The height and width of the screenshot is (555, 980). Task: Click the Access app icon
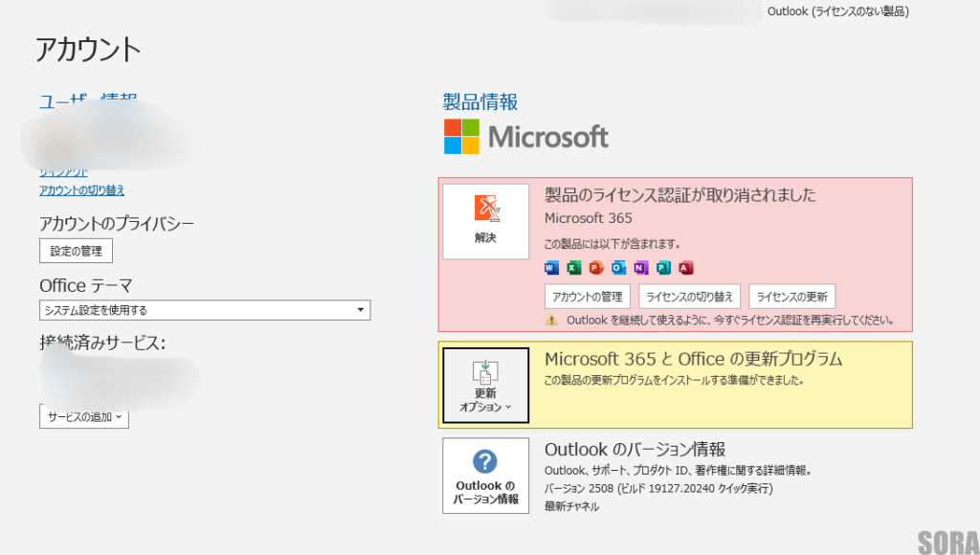point(685,268)
